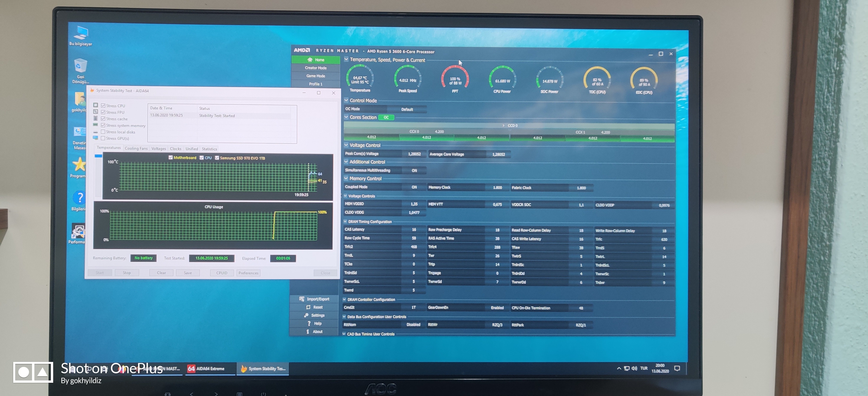Select Game Mode in Ryzen Master
Viewport: 868px width, 396px height.
pos(315,76)
